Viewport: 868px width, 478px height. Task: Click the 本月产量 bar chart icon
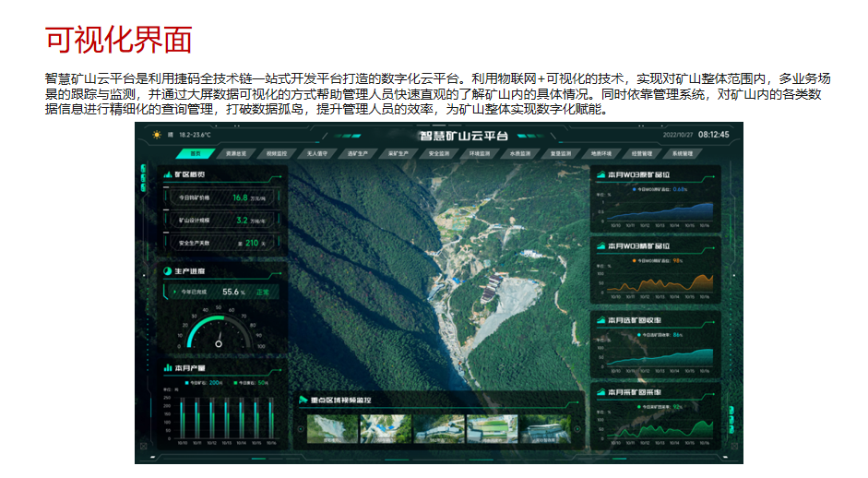167,367
